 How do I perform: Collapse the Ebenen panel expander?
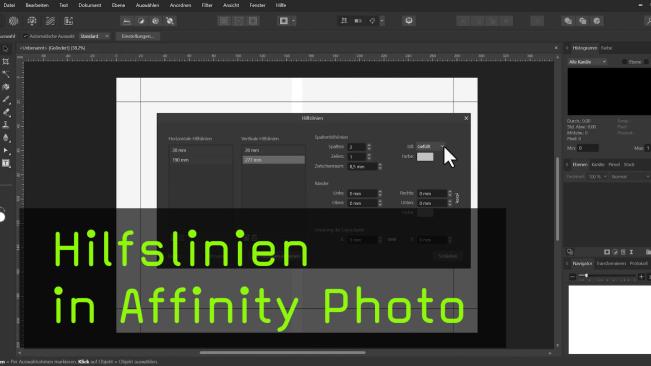tap(567, 165)
